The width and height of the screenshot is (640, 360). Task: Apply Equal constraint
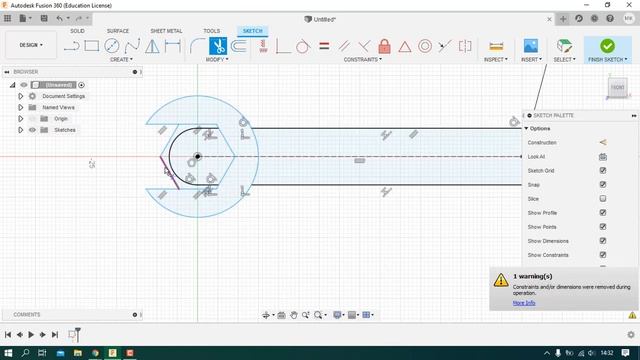click(x=324, y=46)
